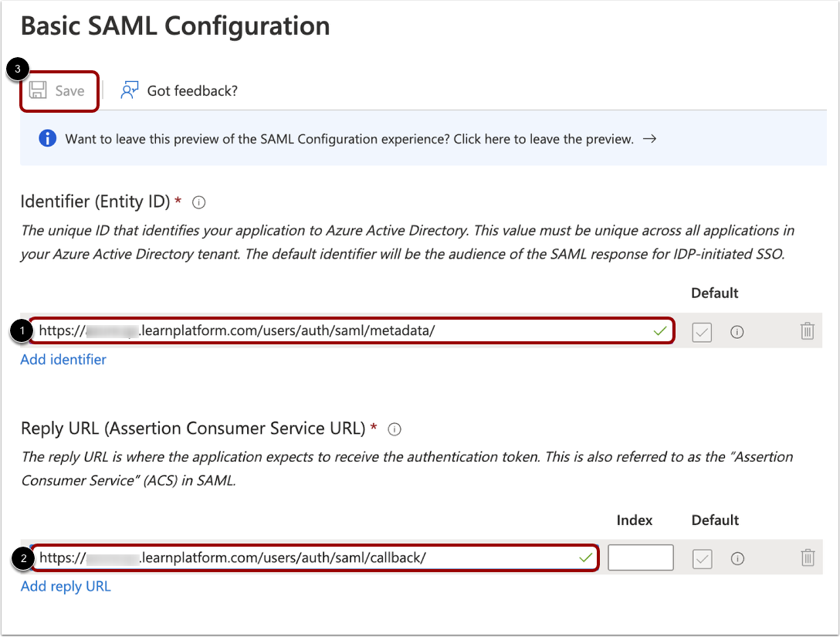Click the Got feedback person icon
The height and width of the screenshot is (637, 840).
pyautogui.click(x=129, y=90)
